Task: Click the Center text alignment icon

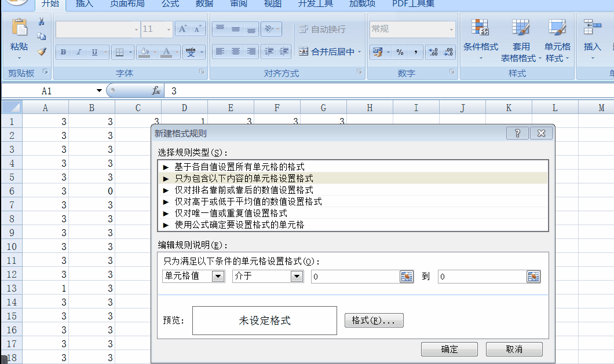Action: pyautogui.click(x=235, y=52)
